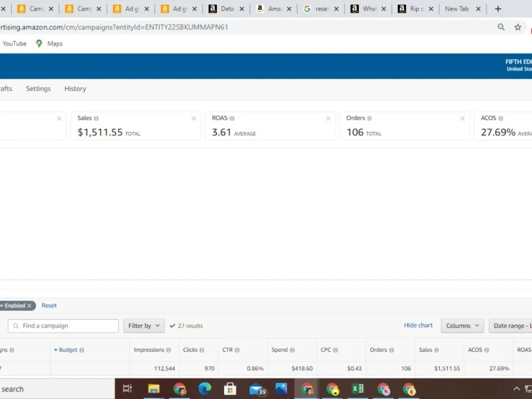532x399 pixels.
Task: Click info icon next to ACOS metric card
Action: point(501,119)
